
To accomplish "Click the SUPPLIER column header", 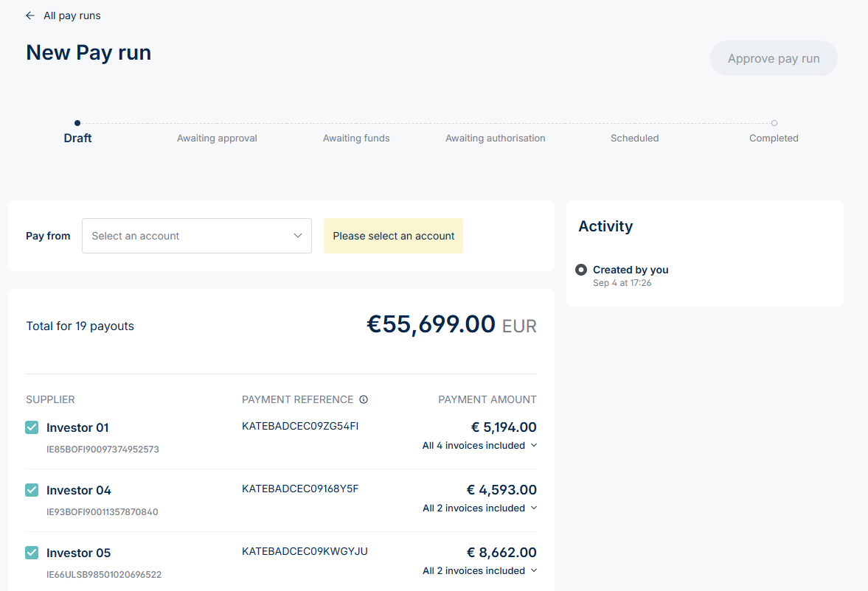I will pyautogui.click(x=50, y=399).
